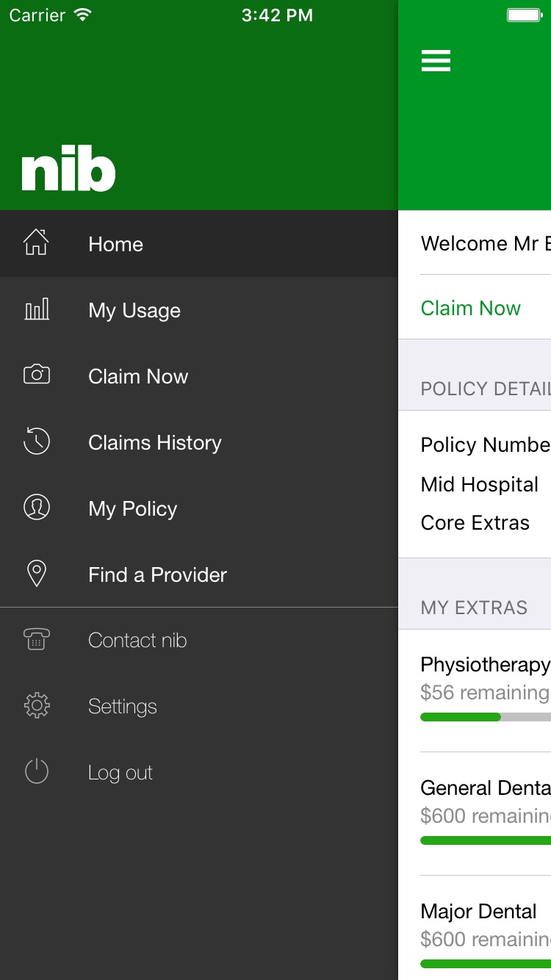Tap the Log out power icon

pos(37,771)
